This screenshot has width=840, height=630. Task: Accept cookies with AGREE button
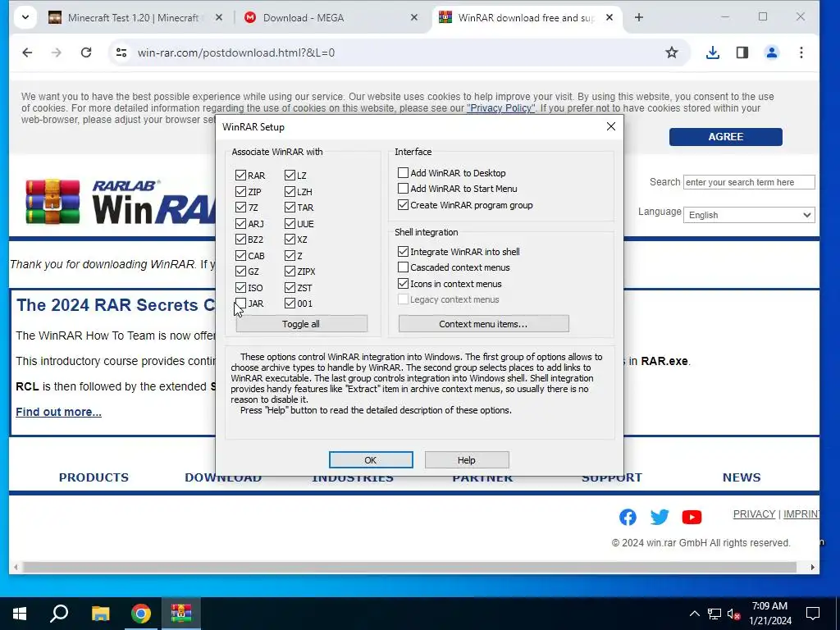pyautogui.click(x=725, y=137)
